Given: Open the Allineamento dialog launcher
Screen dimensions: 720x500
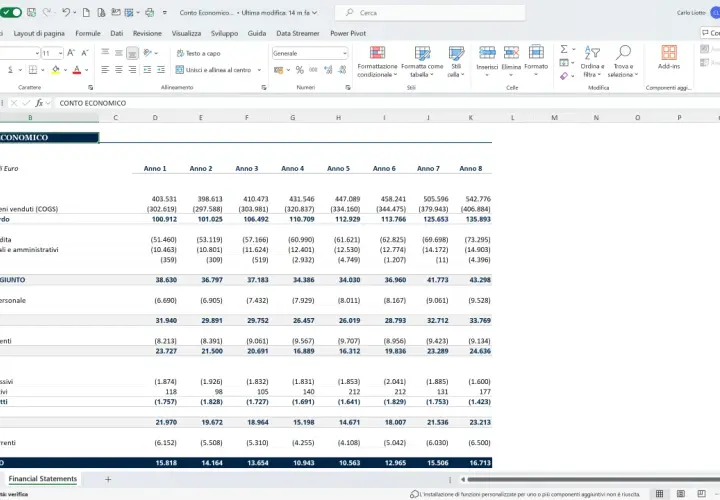Looking at the screenshot, I should (264, 87).
